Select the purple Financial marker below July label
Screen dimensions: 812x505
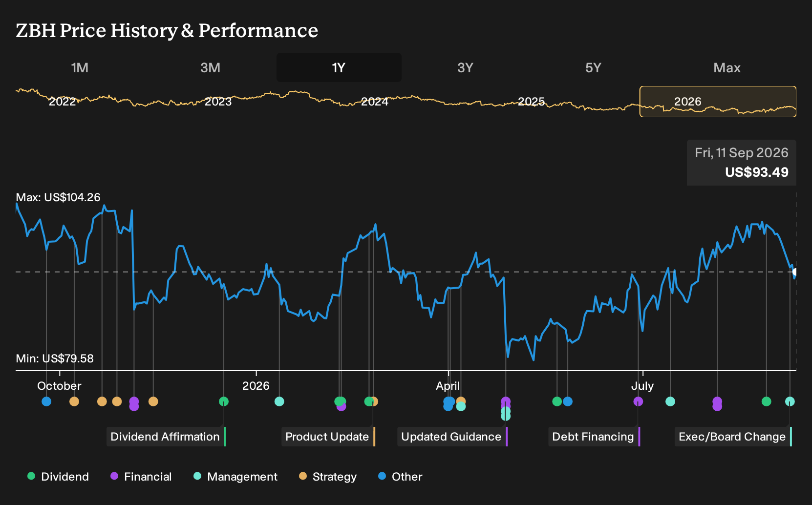coord(638,401)
